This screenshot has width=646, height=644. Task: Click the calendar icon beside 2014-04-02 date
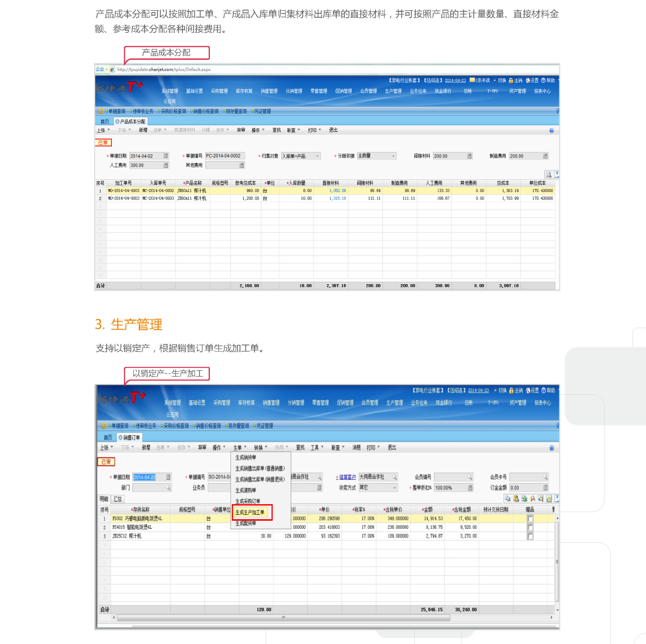tap(166, 156)
